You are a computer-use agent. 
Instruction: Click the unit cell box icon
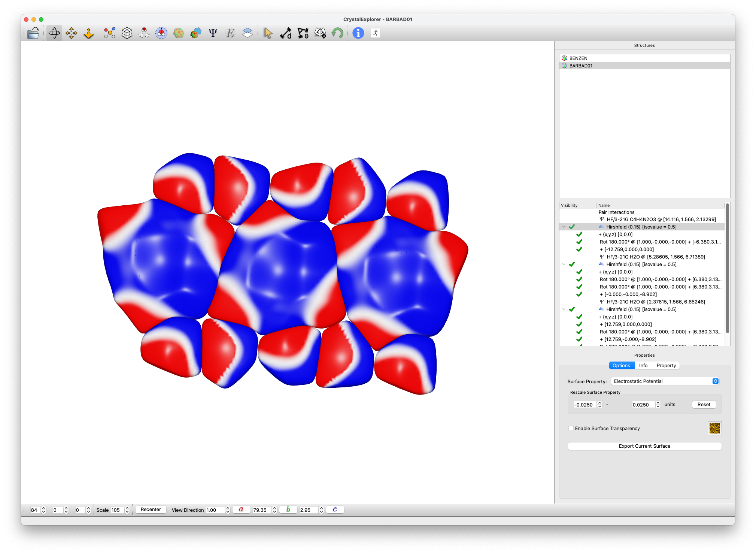[x=127, y=33]
